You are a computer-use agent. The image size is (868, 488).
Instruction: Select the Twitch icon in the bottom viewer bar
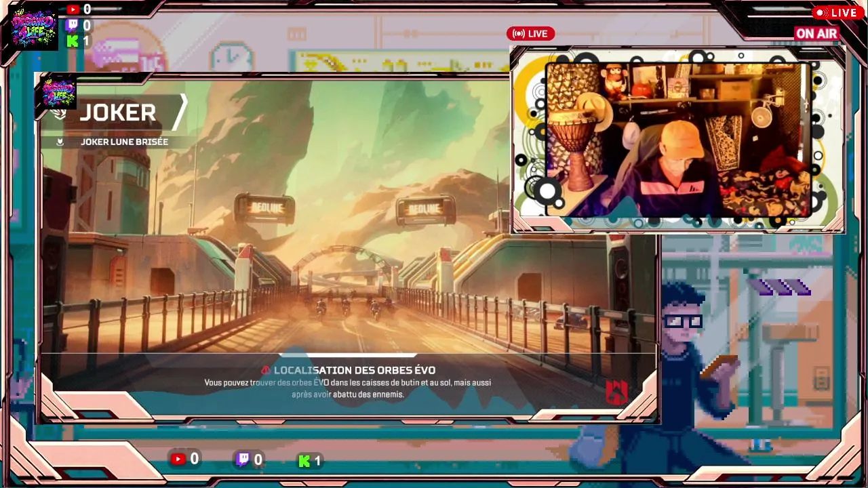[242, 460]
